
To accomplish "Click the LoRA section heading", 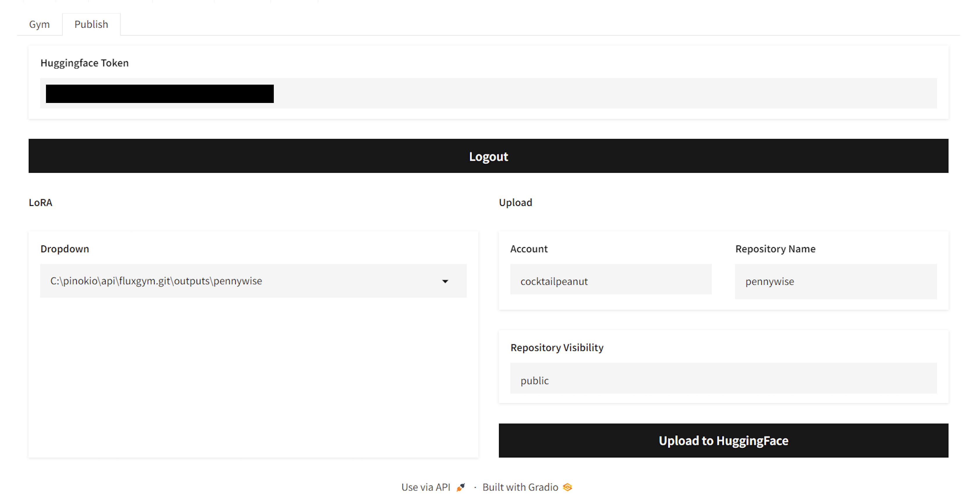I will click(x=41, y=203).
